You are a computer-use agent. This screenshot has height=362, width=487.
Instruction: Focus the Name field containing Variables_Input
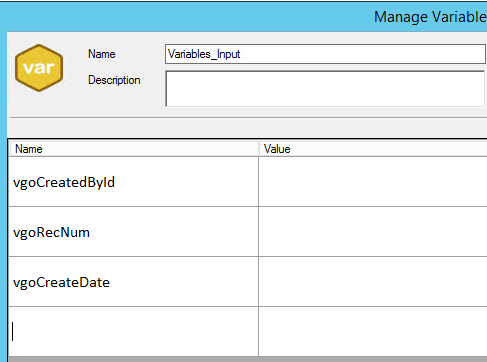(x=325, y=54)
